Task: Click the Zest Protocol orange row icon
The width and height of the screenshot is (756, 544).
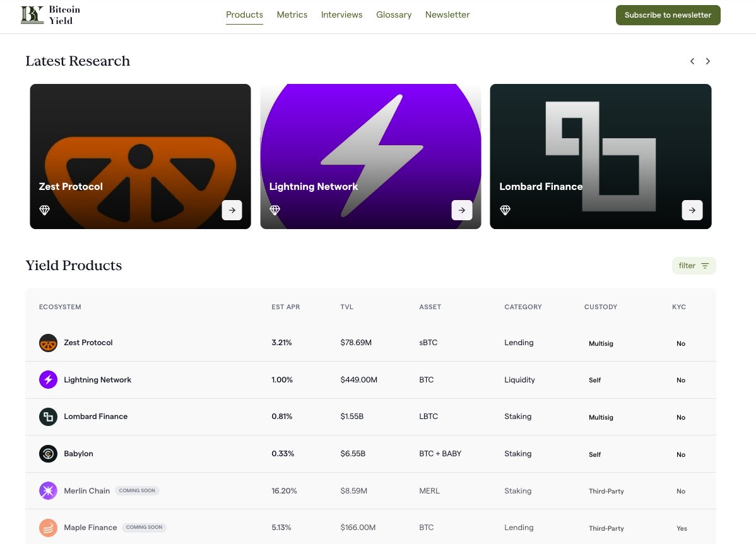Action: [x=48, y=343]
